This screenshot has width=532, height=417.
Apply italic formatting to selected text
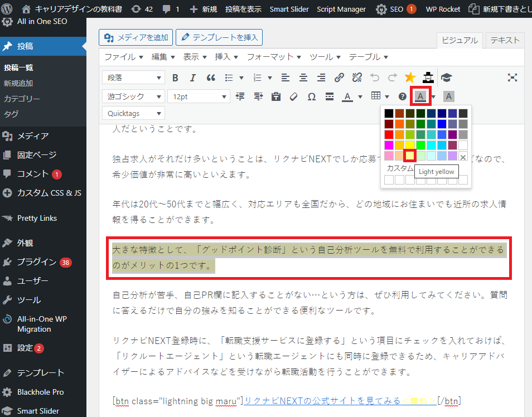click(193, 77)
